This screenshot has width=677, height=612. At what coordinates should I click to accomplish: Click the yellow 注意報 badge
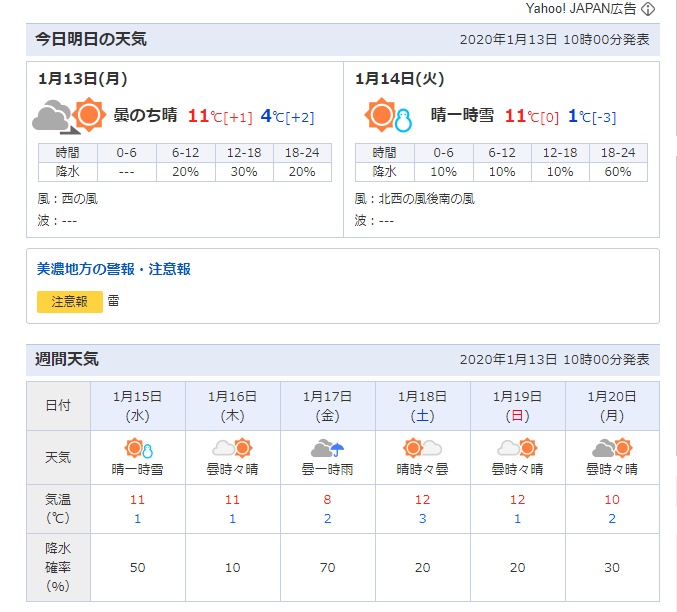tap(70, 301)
